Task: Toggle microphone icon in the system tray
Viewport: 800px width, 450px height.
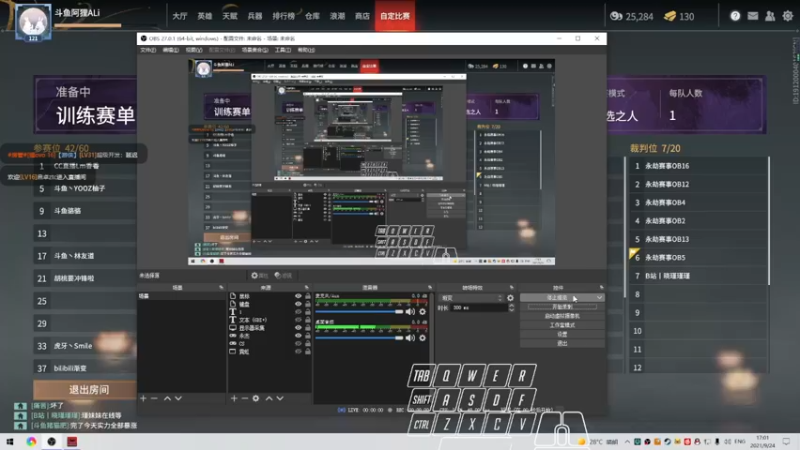Action: [x=717, y=442]
